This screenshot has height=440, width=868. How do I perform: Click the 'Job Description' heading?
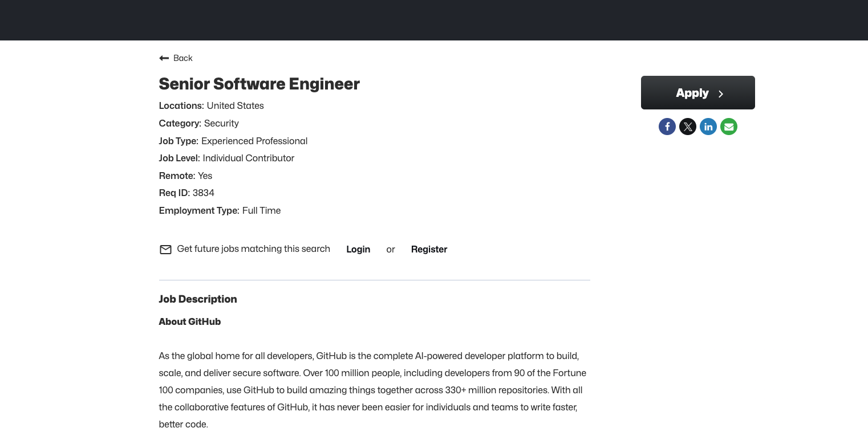click(x=198, y=299)
